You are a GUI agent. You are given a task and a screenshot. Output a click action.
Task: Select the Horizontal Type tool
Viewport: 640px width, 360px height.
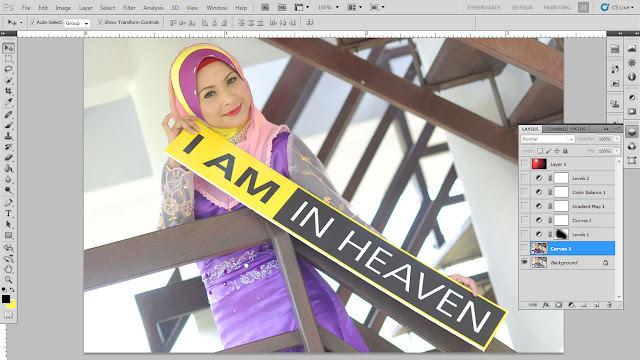coord(8,213)
